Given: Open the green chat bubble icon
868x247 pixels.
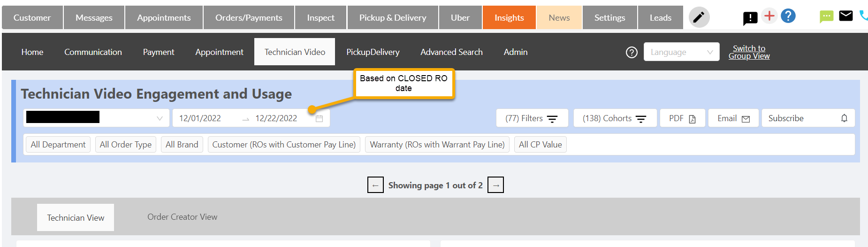Looking at the screenshot, I should [x=826, y=17].
